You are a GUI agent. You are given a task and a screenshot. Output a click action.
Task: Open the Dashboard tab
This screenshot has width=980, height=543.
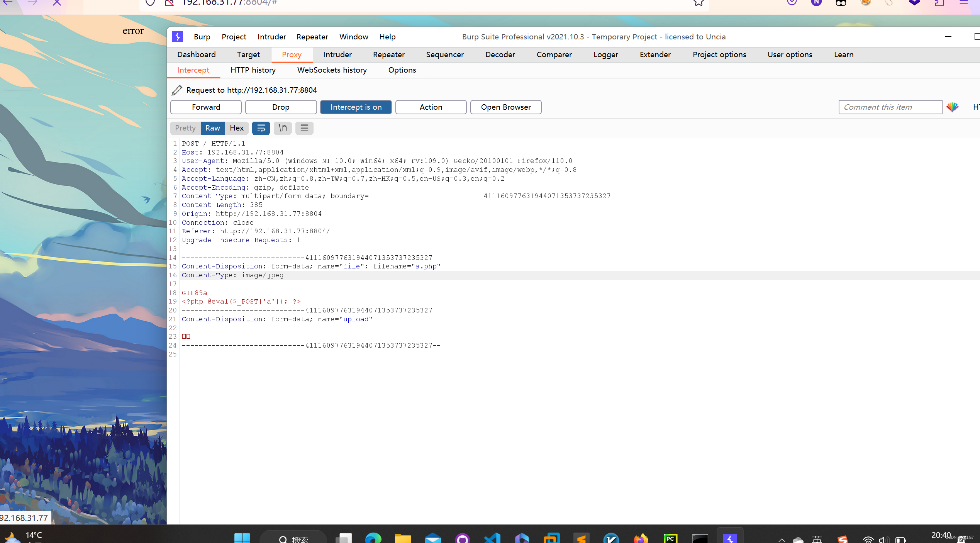197,55
